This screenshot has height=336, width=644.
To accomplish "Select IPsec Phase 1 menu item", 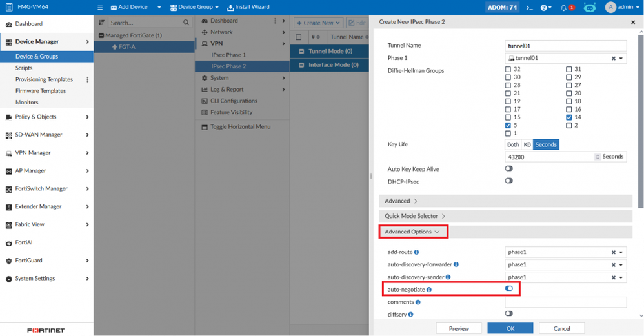I will click(228, 55).
